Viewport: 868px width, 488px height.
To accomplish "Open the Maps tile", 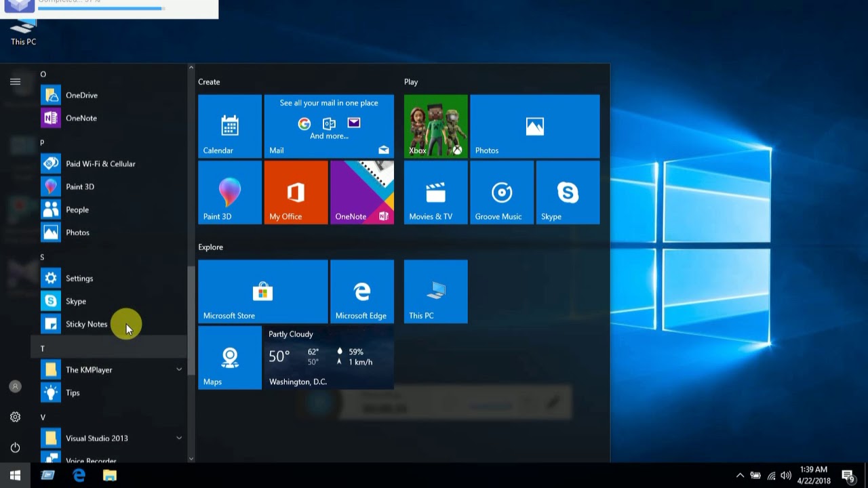I will [x=230, y=358].
